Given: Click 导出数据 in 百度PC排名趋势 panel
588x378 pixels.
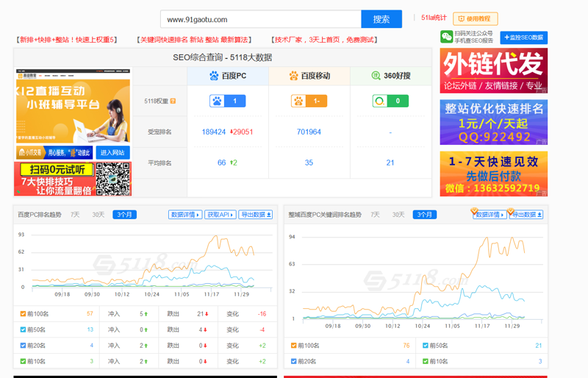Looking at the screenshot, I should (256, 215).
